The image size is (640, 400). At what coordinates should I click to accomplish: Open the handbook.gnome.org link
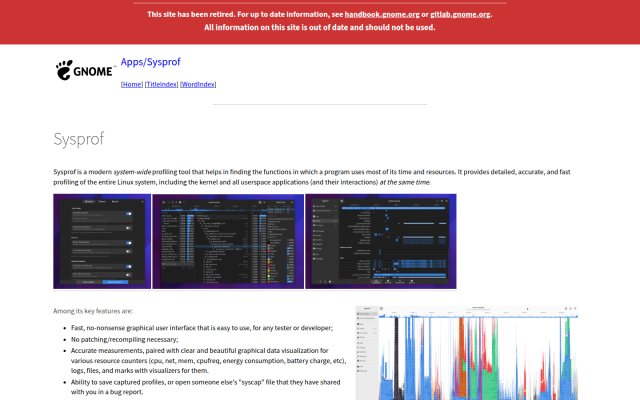click(x=382, y=14)
